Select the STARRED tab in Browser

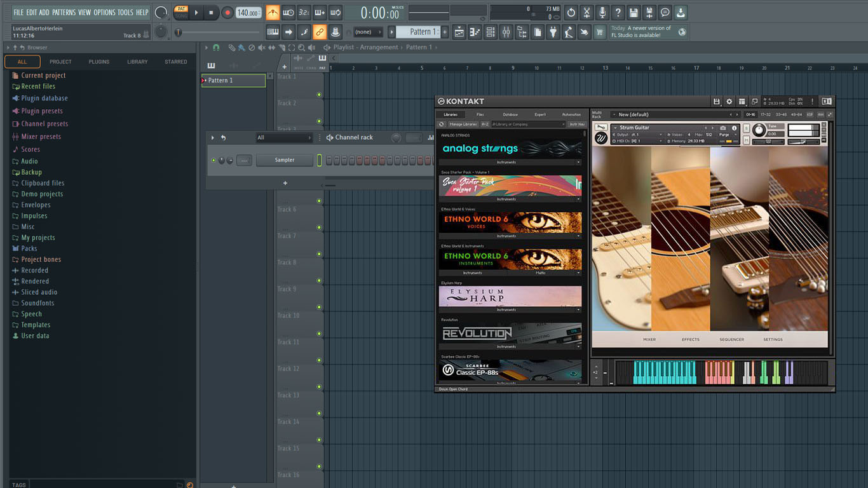(x=176, y=62)
